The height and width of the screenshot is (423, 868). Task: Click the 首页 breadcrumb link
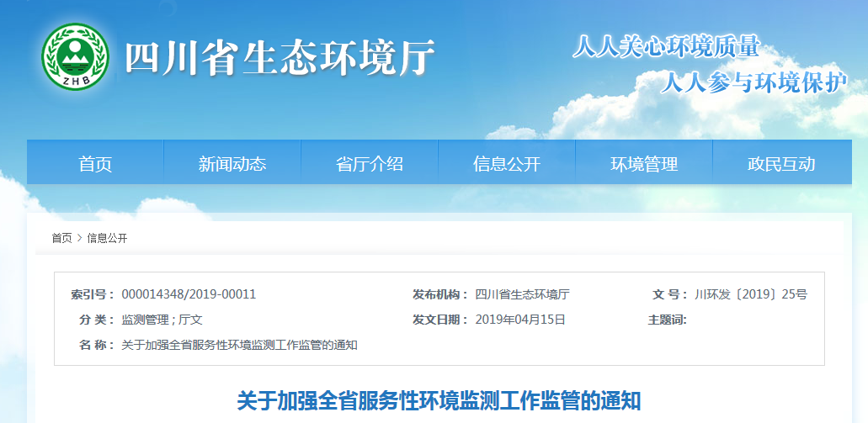click(61, 239)
